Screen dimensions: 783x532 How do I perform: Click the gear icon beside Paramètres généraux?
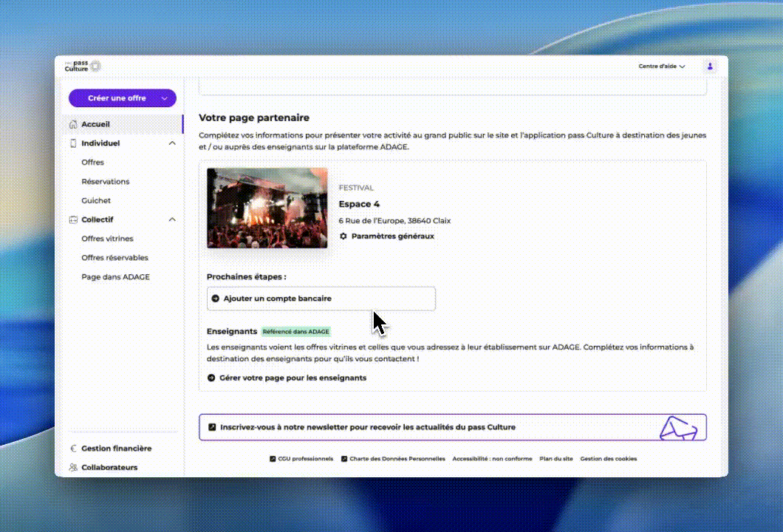(343, 236)
